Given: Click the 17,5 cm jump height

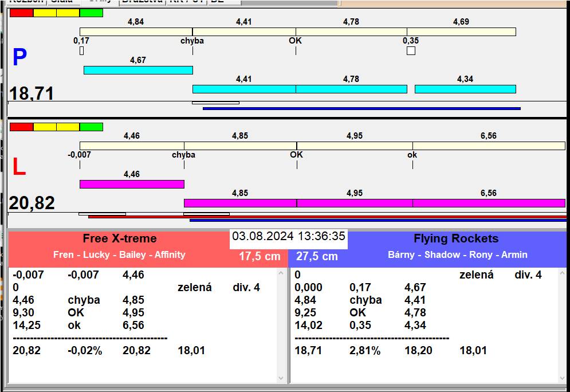Looking at the screenshot, I should pos(260,256).
